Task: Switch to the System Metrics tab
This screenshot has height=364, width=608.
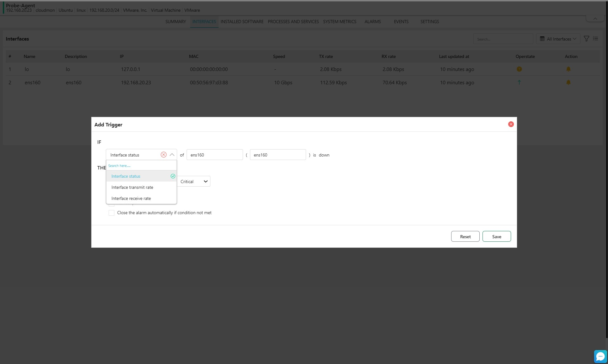Action: pyautogui.click(x=339, y=22)
